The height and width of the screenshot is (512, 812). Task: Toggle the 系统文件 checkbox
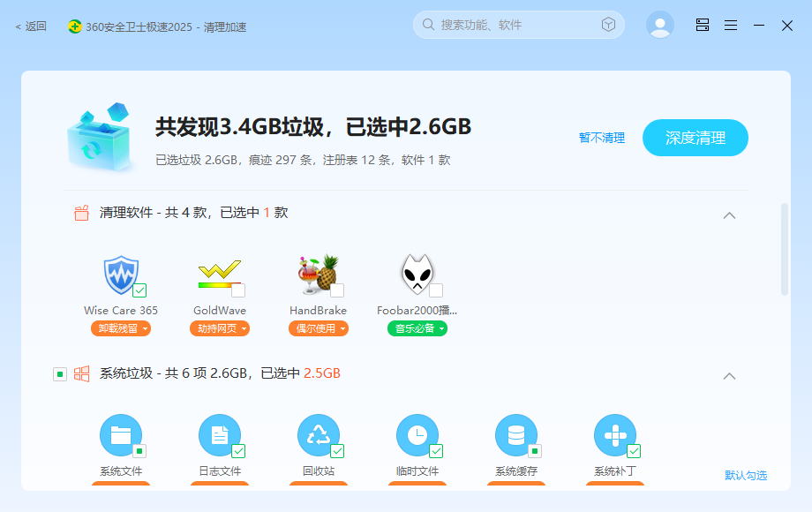(139, 451)
